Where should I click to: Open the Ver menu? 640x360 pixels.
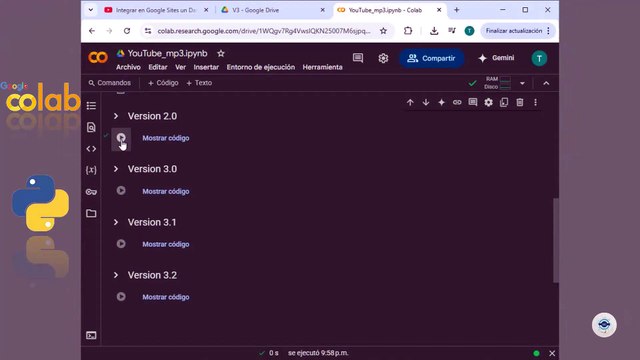[x=180, y=67]
